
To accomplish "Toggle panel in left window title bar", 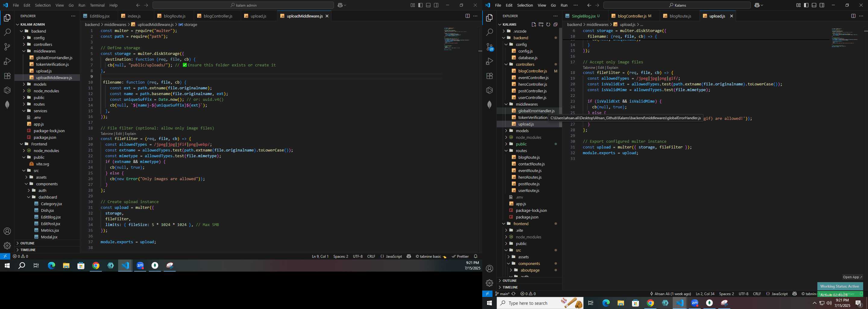I will click(x=428, y=5).
